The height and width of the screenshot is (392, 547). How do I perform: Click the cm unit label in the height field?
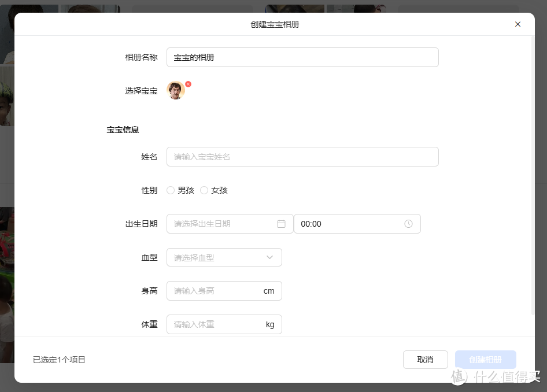268,291
